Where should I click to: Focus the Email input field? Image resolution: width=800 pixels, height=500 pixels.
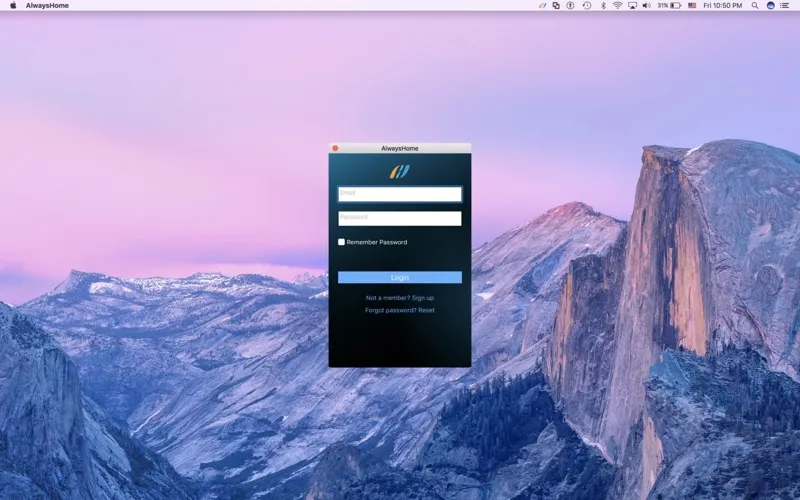(x=400, y=194)
